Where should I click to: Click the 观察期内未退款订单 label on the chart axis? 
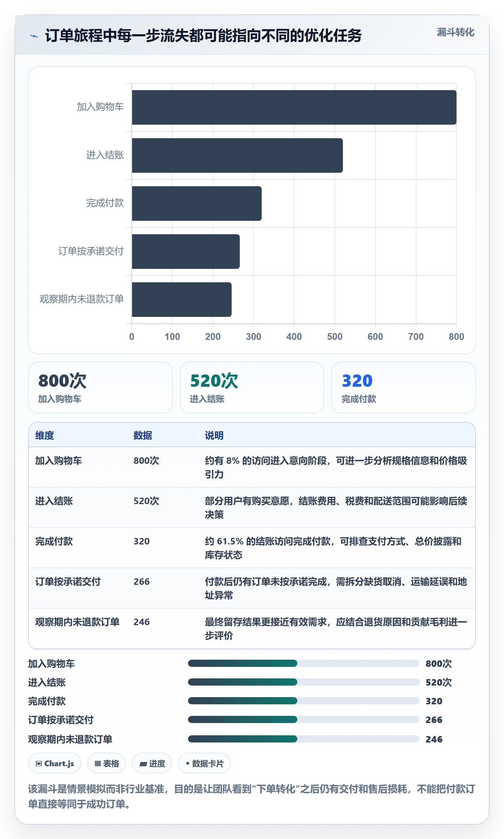[x=82, y=299]
